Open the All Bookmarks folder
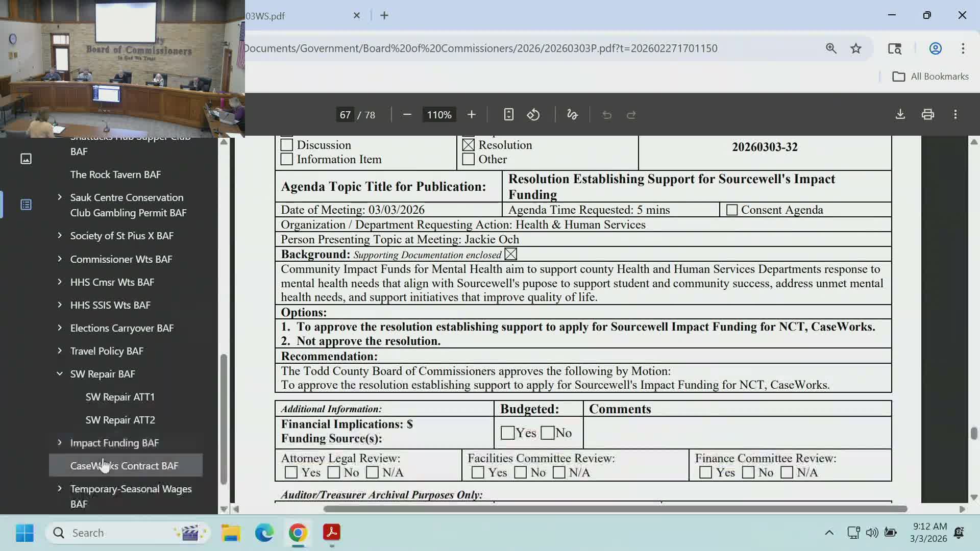This screenshot has height=551, width=980. 930,77
